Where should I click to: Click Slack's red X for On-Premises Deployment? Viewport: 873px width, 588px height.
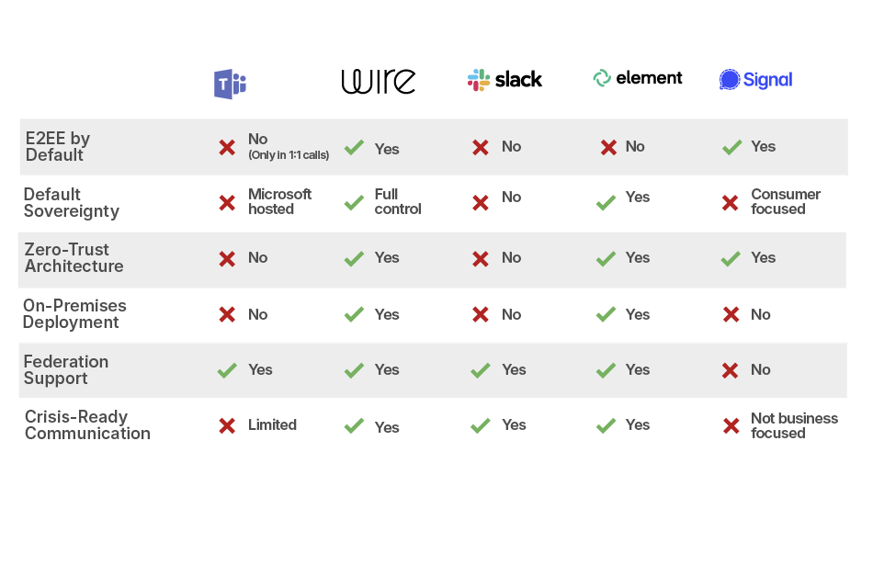(x=480, y=314)
